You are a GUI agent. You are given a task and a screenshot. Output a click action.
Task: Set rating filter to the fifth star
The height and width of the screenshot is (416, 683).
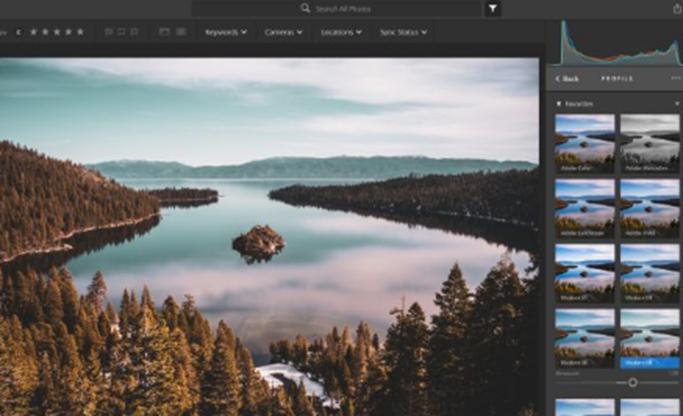80,32
